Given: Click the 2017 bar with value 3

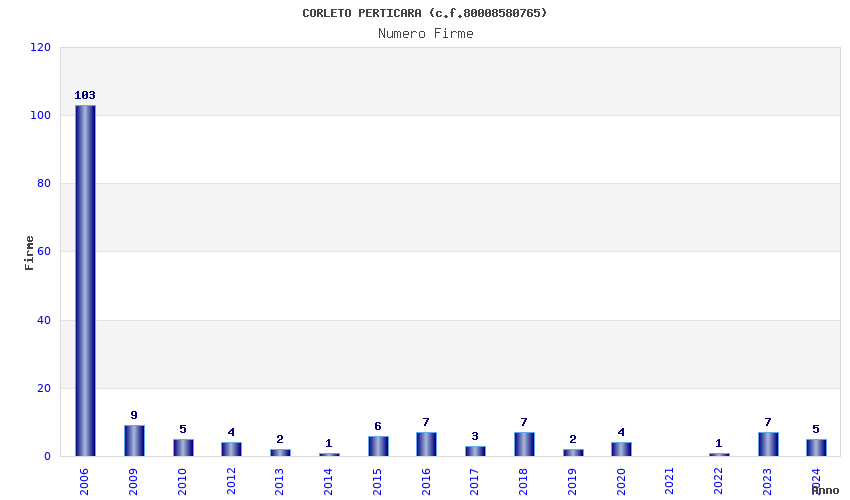Looking at the screenshot, I should click(475, 451).
